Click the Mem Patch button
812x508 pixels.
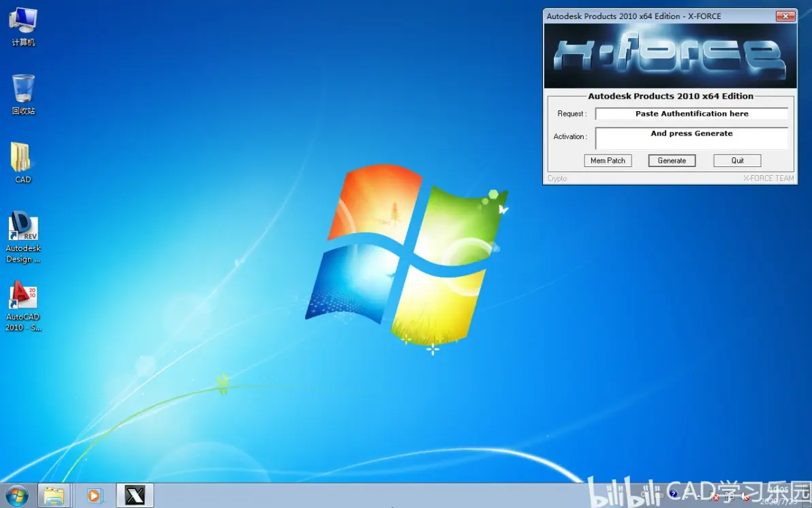pos(608,161)
